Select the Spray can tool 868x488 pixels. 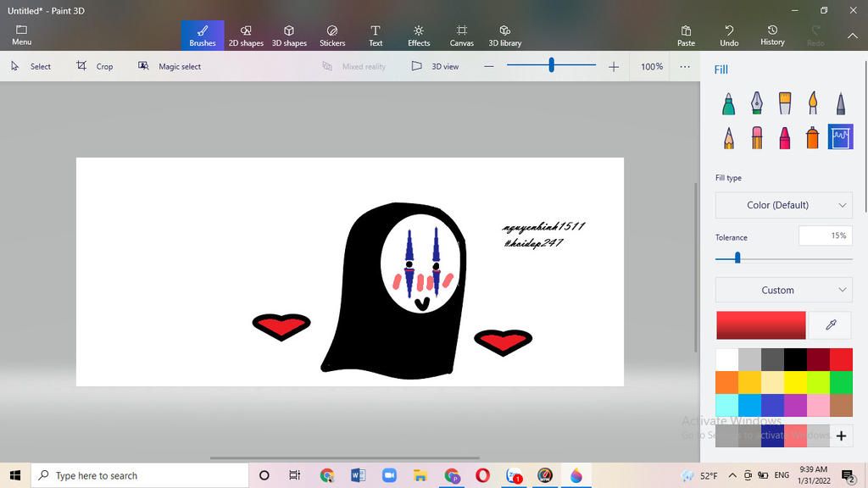[813, 137]
